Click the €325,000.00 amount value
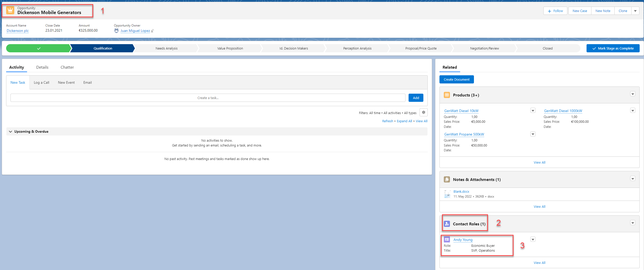This screenshot has height=270, width=644. coord(88,30)
